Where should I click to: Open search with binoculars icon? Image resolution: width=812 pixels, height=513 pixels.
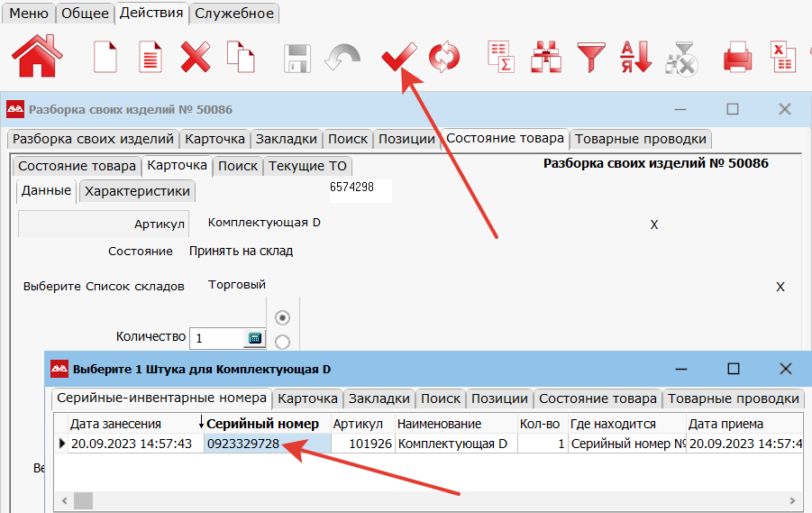[546, 57]
